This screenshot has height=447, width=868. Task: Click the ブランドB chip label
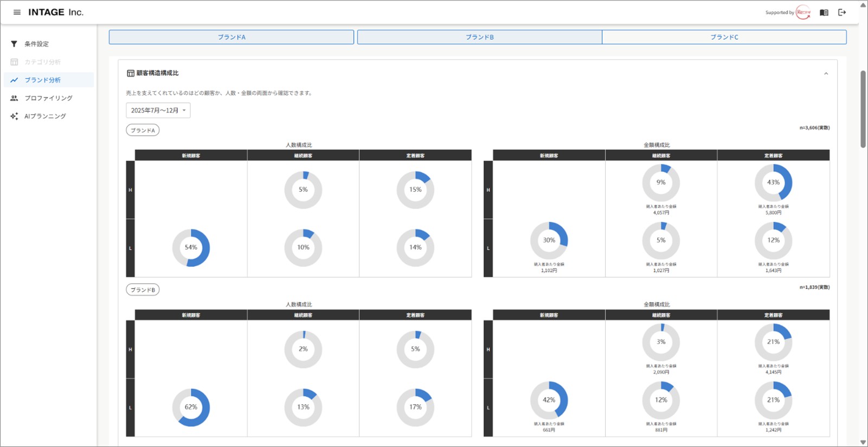[143, 290]
